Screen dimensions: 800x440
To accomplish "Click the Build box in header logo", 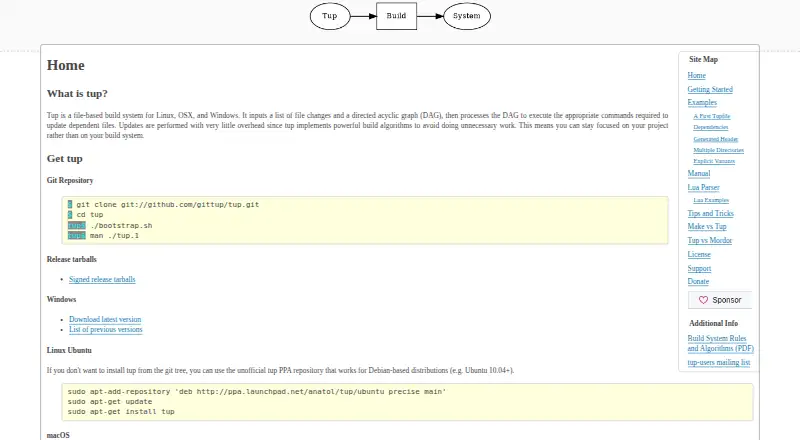I will (x=396, y=16).
